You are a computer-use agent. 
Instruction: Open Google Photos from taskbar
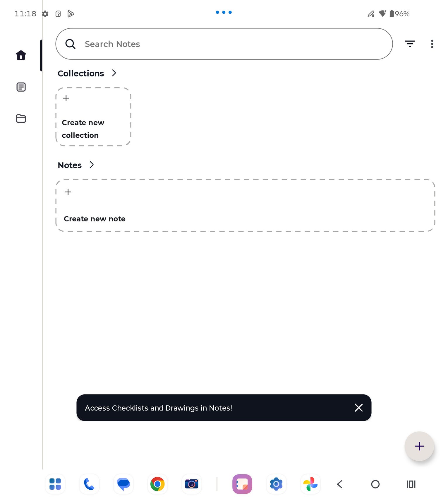pyautogui.click(x=310, y=484)
